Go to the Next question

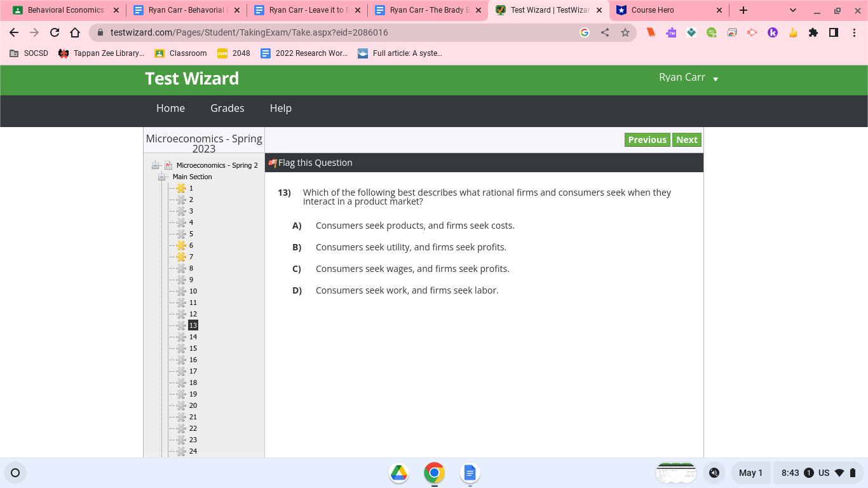pyautogui.click(x=687, y=140)
